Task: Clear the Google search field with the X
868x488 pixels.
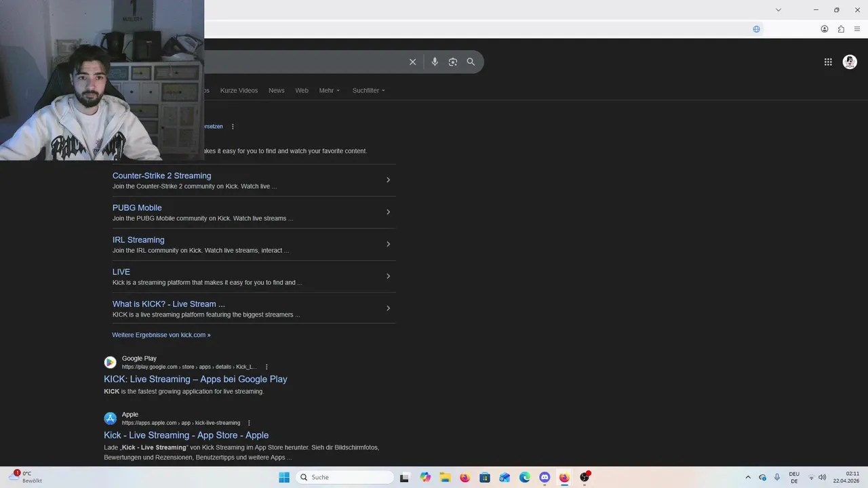Action: 412,62
